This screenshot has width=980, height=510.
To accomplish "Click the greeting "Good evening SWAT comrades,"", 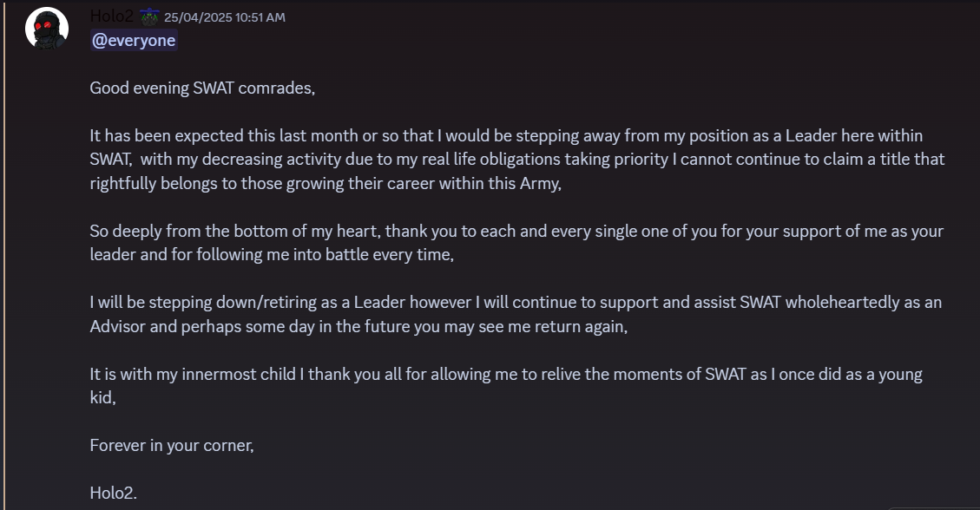I will pos(202,88).
